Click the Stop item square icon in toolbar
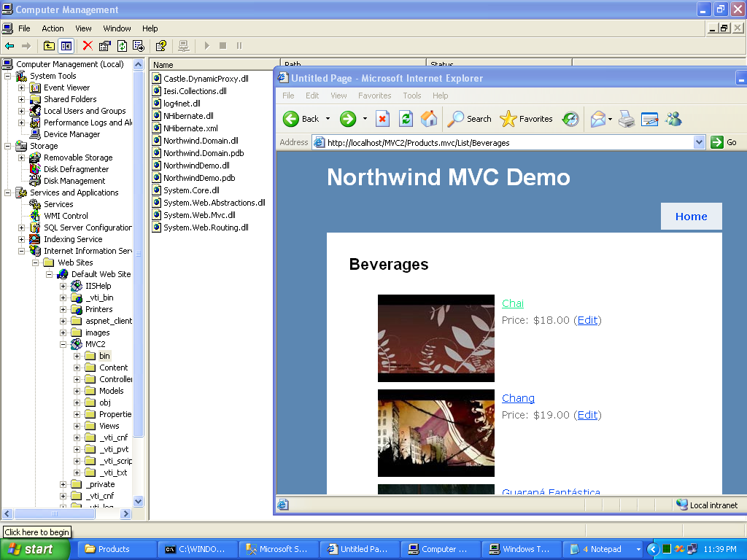747x560 pixels. point(222,46)
